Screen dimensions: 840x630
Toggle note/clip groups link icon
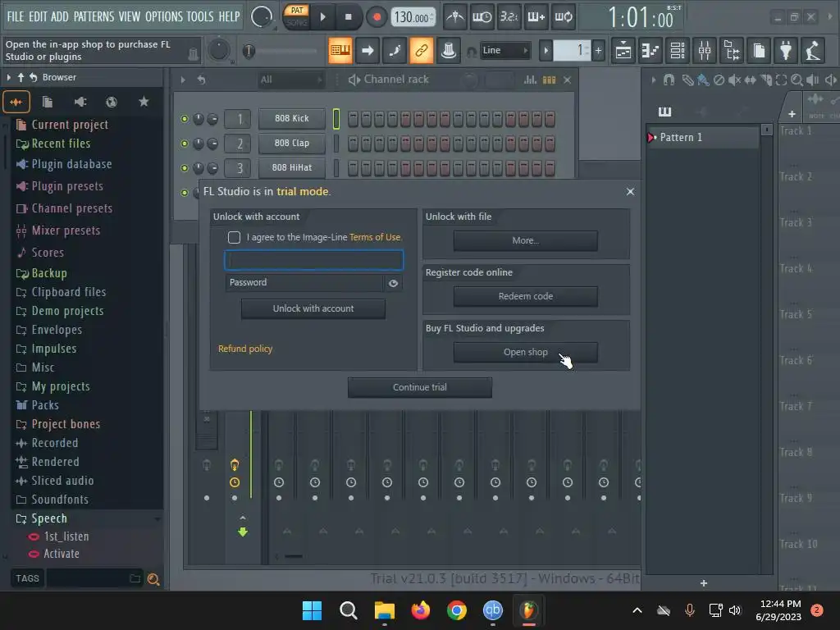point(422,51)
